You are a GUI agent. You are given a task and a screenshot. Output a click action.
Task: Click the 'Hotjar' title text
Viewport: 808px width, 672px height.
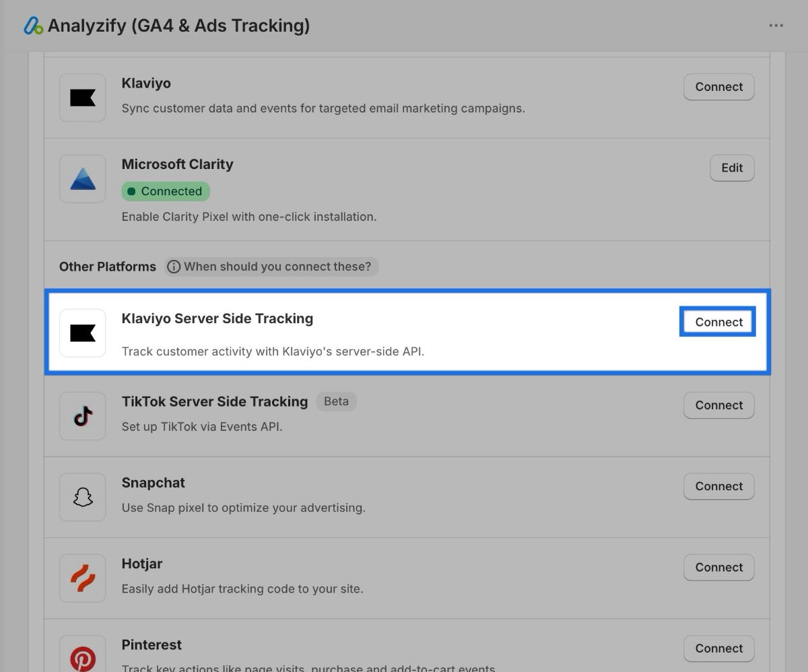coord(142,564)
